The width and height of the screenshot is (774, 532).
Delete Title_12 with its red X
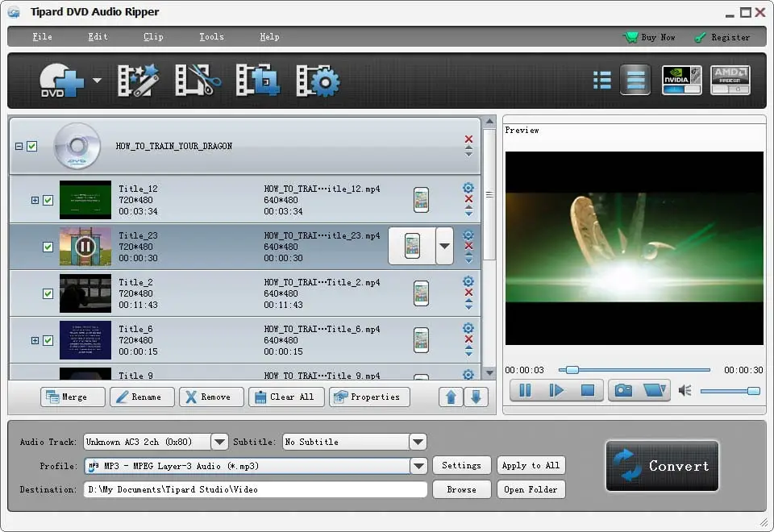[468, 199]
